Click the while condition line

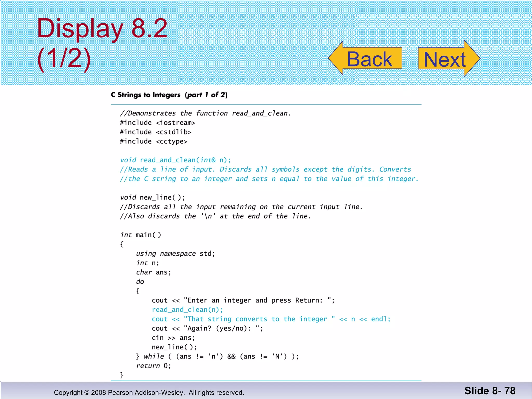[x=217, y=356]
